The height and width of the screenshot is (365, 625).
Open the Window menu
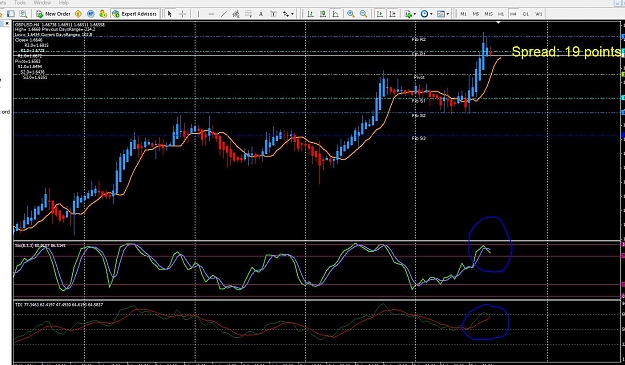pos(42,3)
